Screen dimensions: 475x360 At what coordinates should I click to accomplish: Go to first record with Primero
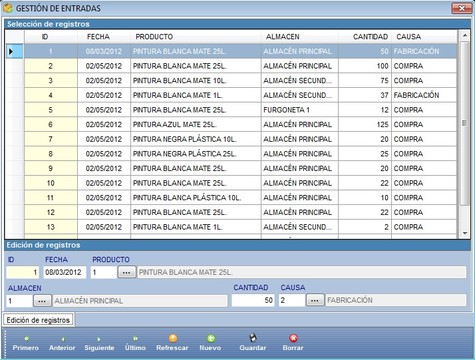[x=26, y=343]
